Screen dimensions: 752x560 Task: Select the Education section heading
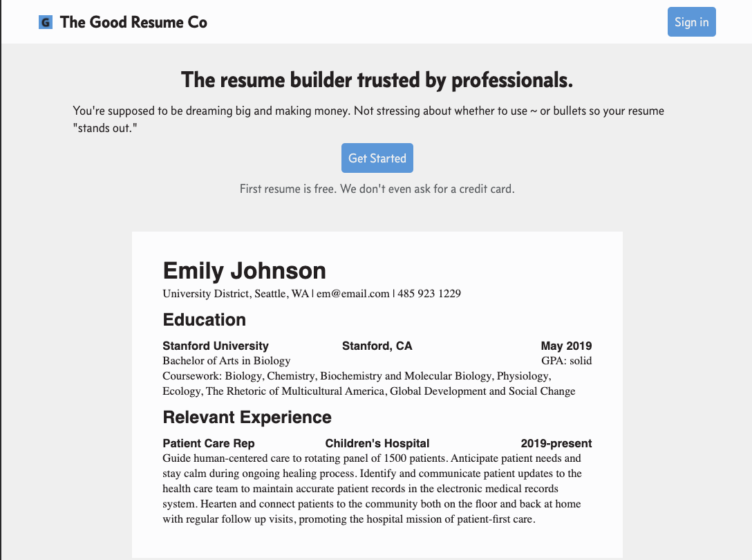tap(204, 319)
